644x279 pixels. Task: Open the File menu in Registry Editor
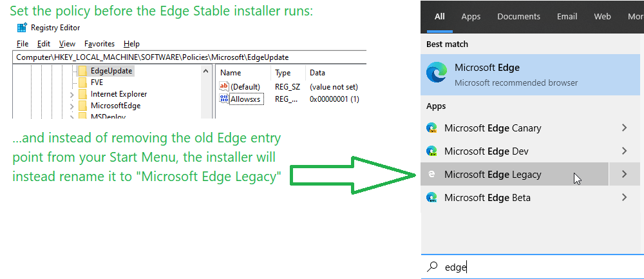click(x=23, y=44)
